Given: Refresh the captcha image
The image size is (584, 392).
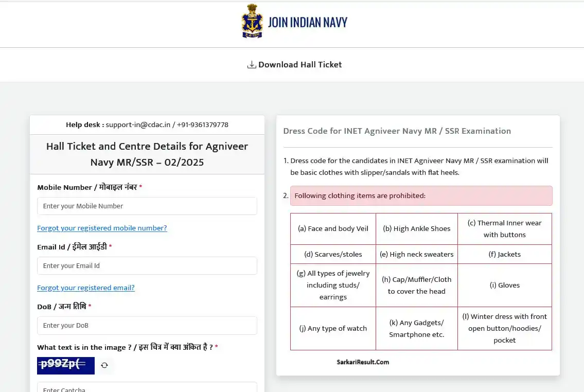Looking at the screenshot, I should coord(104,365).
